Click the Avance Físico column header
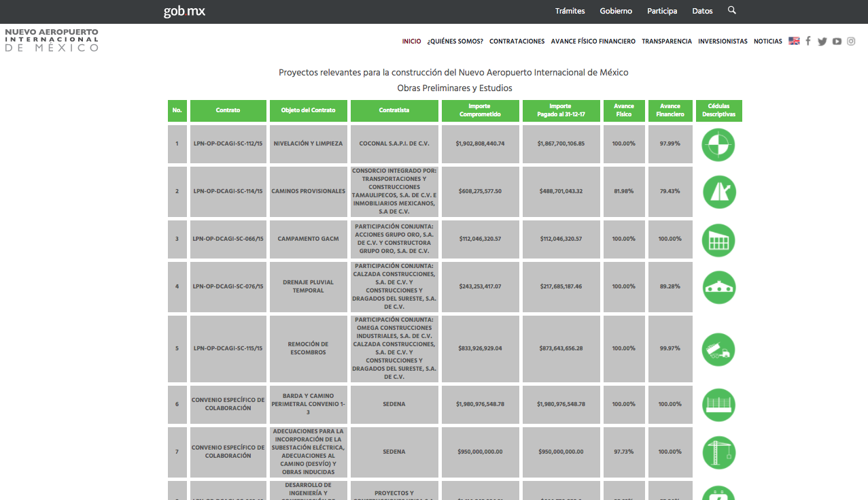The width and height of the screenshot is (868, 500). point(623,111)
